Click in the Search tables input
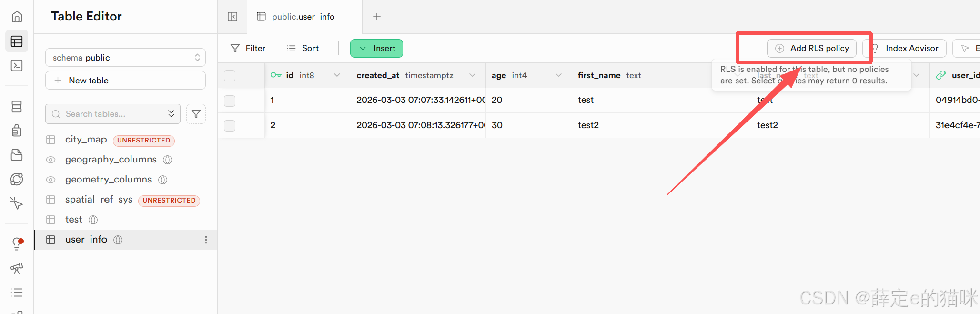The width and height of the screenshot is (980, 314). point(113,114)
